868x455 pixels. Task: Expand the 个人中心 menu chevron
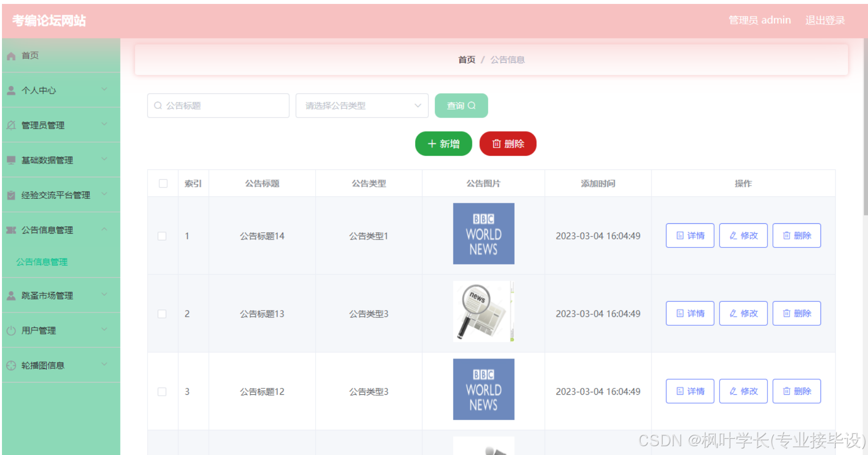point(104,89)
